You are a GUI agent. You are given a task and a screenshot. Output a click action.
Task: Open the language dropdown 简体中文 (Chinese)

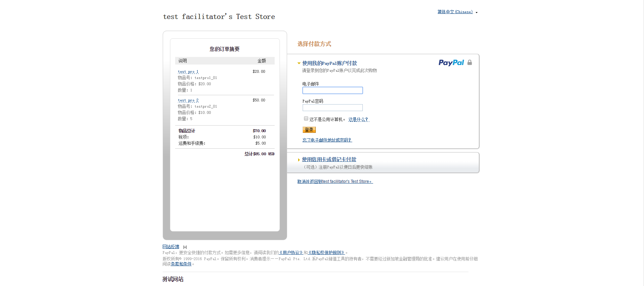(x=455, y=12)
